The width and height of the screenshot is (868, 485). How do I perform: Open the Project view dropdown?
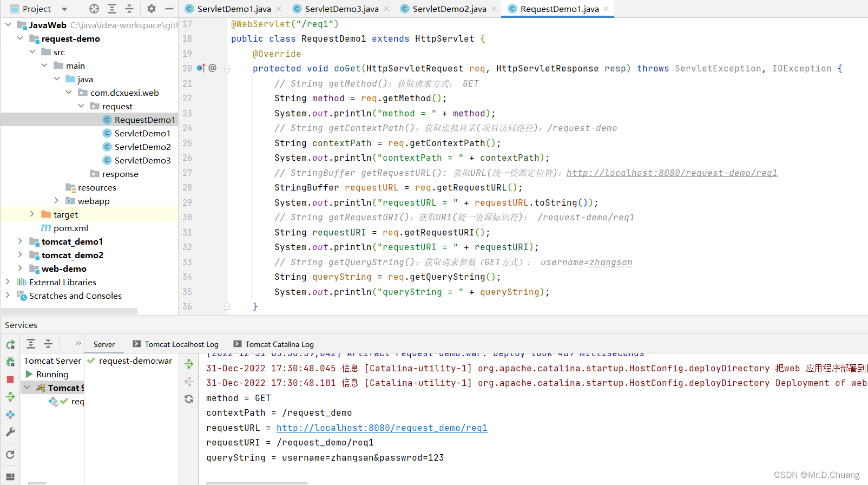[x=64, y=9]
